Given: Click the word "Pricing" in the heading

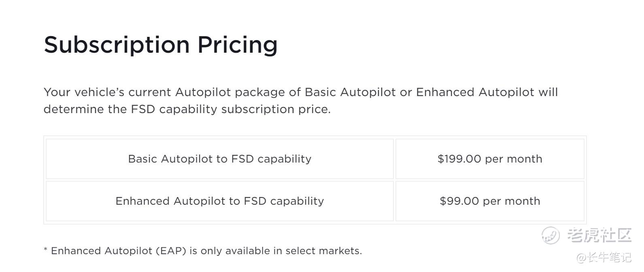Looking at the screenshot, I should pyautogui.click(x=237, y=45).
